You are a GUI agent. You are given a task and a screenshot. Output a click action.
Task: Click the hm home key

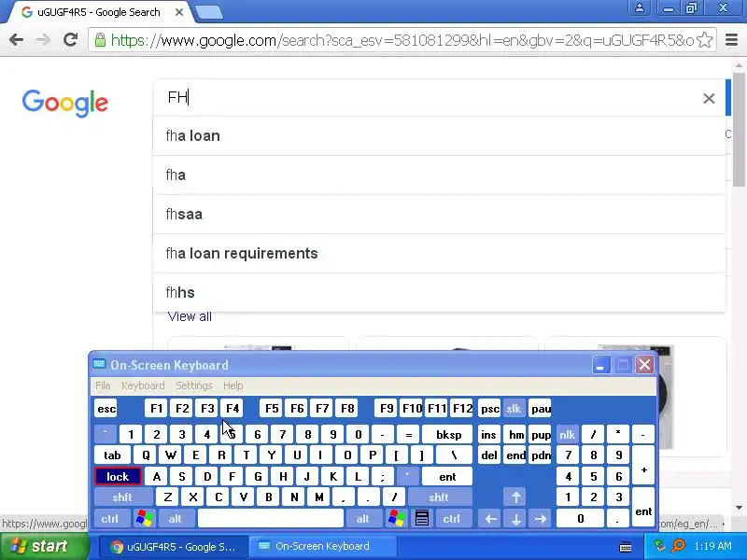pos(515,434)
